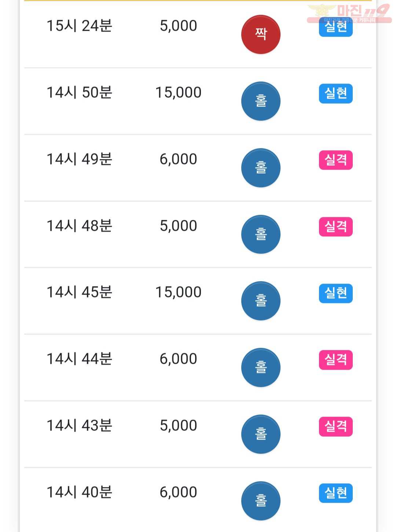This screenshot has height=532, width=396.
Task: Click the blue 홀 circle at 14시 45분
Action: 261,301
